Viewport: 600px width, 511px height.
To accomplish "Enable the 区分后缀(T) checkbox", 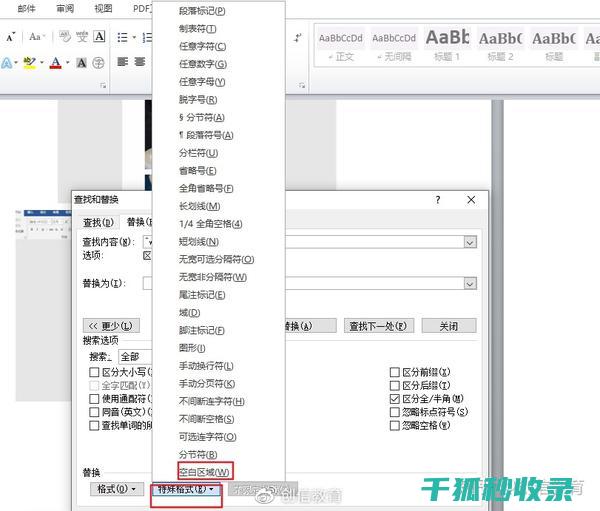I will [395, 385].
